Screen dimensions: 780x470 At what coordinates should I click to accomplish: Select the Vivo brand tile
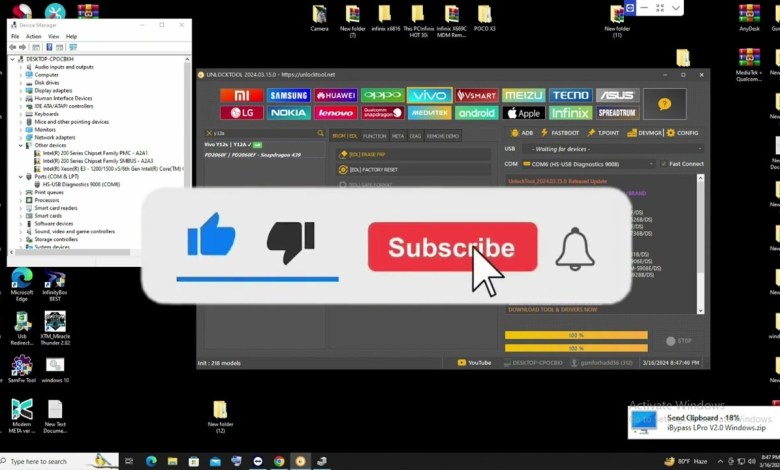(429, 95)
